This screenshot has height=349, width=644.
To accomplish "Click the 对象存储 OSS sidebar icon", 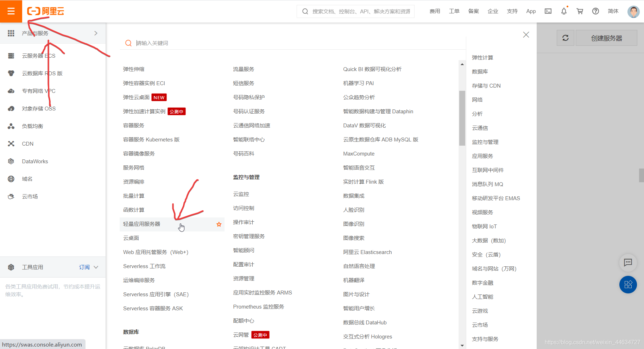I will [x=11, y=108].
